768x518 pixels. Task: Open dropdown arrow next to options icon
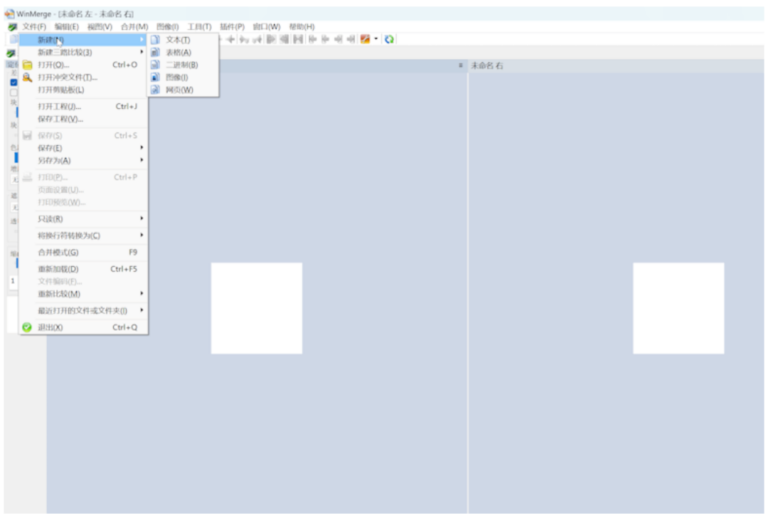376,39
